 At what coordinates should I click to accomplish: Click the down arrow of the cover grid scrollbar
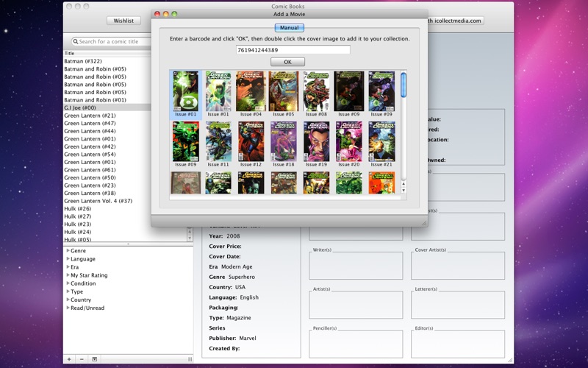[404, 191]
